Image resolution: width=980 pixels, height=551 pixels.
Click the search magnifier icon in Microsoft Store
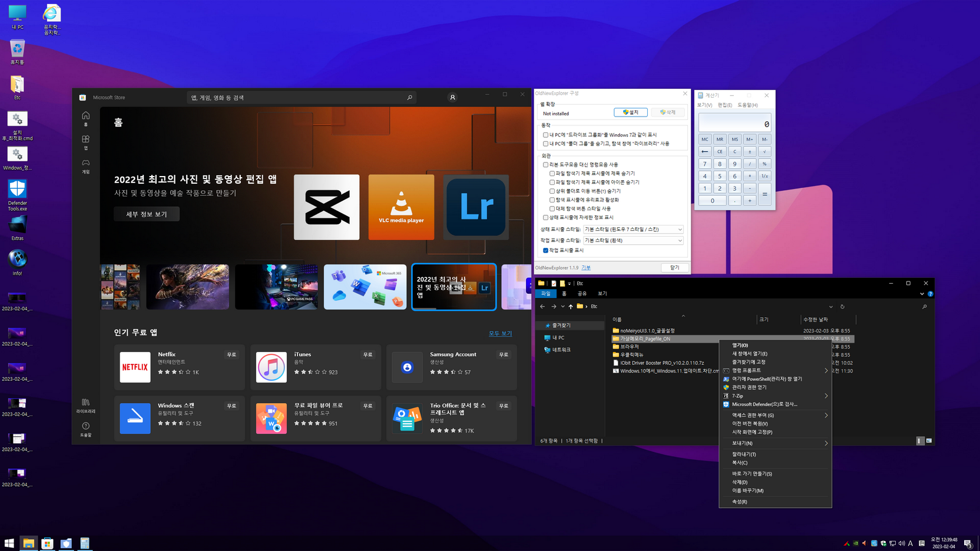409,97
